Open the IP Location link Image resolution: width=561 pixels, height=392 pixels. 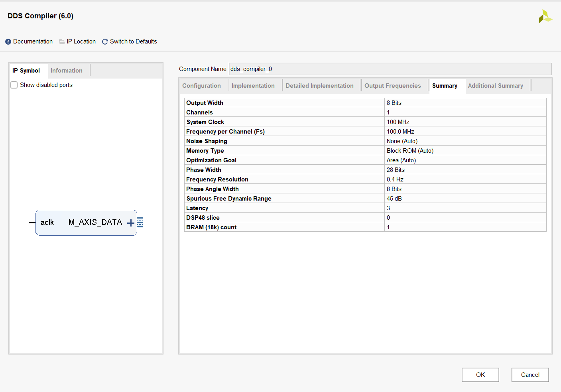[x=81, y=41]
